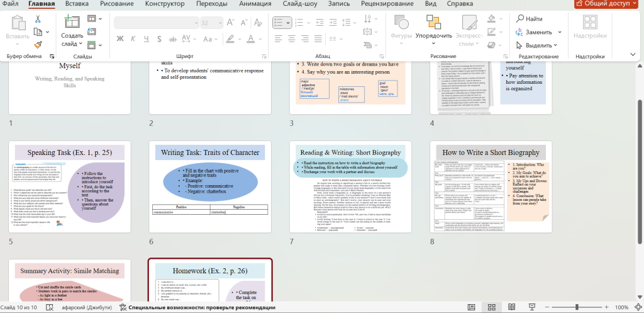Screen dimensions: 644x313
Task: Click the Общий доступ share button
Action: click(x=606, y=4)
